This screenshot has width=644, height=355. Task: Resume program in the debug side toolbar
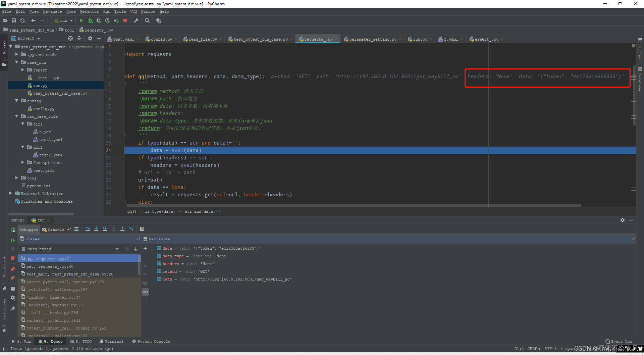(13, 240)
